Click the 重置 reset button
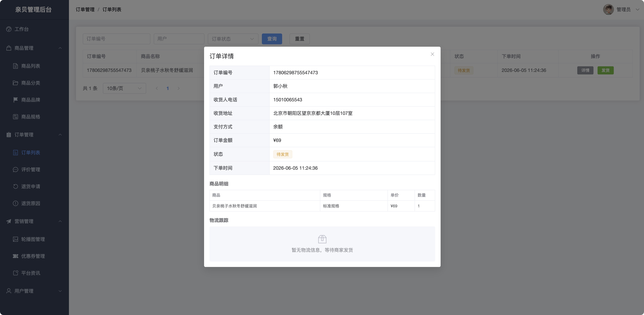This screenshot has width=644, height=315. click(300, 39)
